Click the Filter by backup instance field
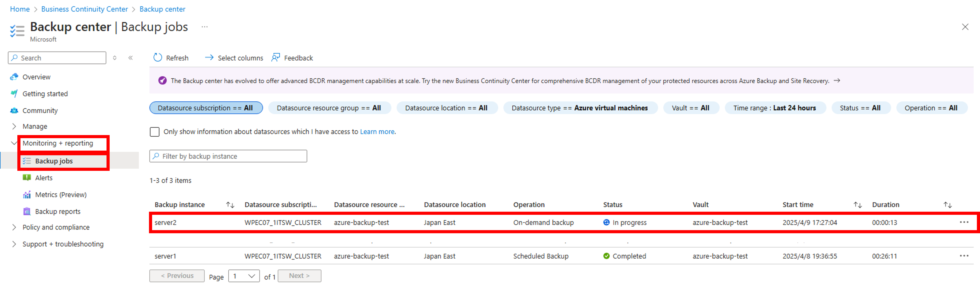The image size is (980, 289). (x=228, y=156)
